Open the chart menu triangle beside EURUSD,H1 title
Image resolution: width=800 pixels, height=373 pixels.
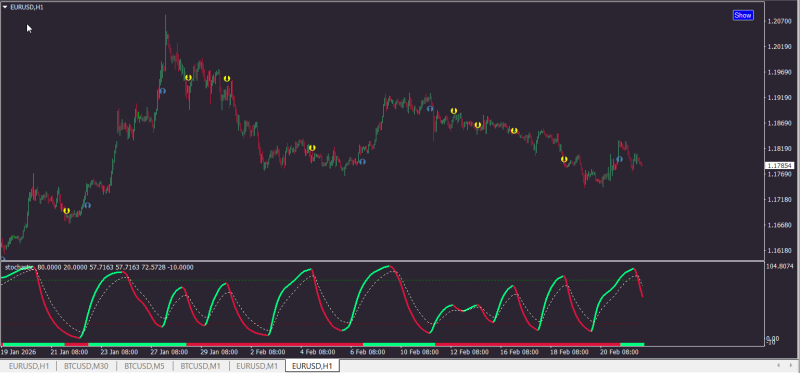[5, 8]
